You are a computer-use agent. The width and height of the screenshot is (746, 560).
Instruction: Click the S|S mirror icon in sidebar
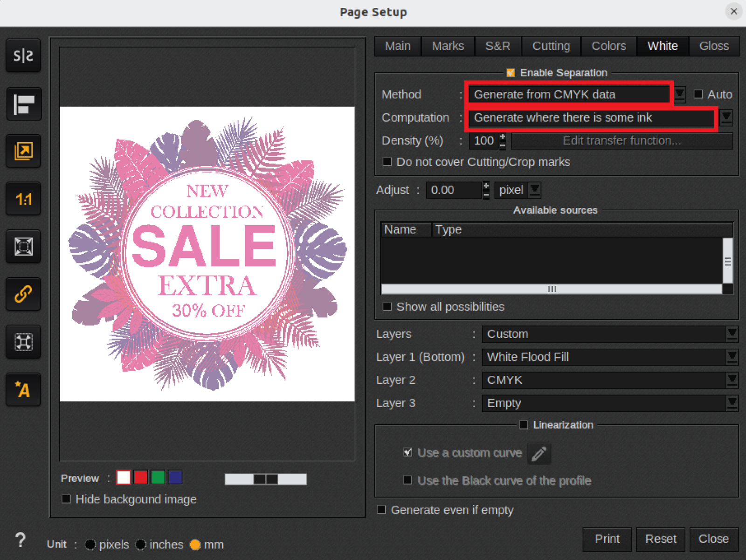click(23, 56)
